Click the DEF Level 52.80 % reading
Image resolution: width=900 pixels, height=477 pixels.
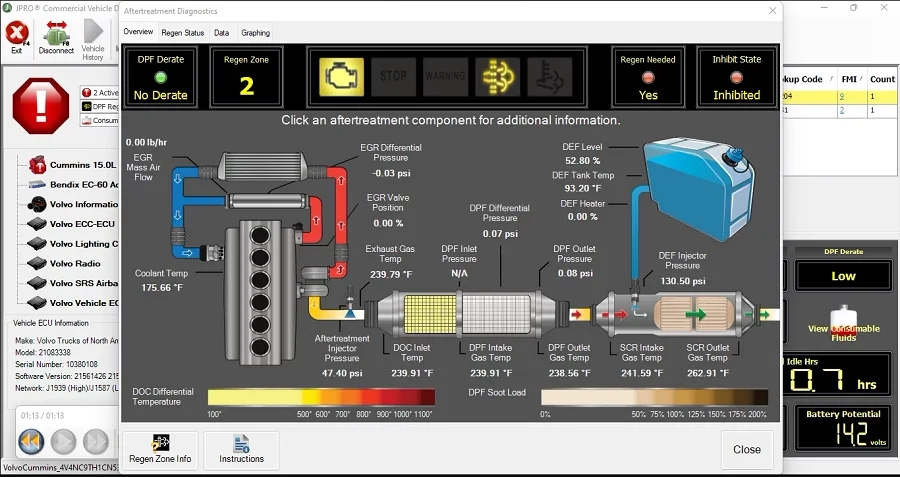(x=582, y=161)
